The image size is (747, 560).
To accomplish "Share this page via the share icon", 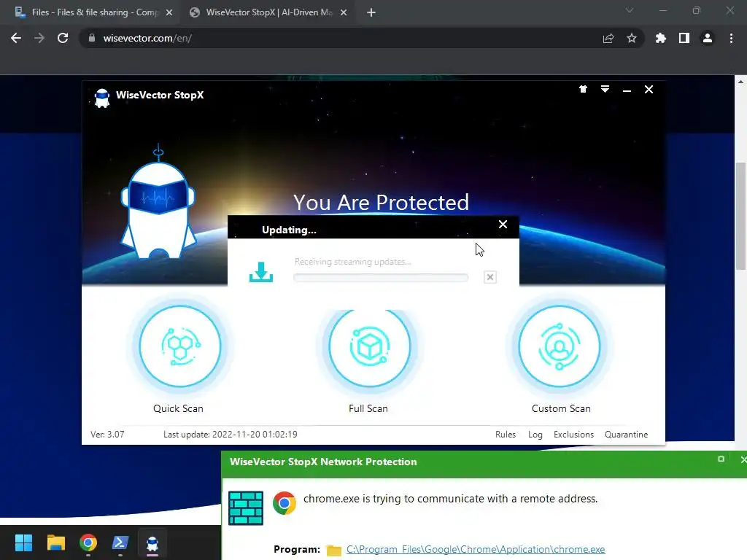I will (x=608, y=38).
